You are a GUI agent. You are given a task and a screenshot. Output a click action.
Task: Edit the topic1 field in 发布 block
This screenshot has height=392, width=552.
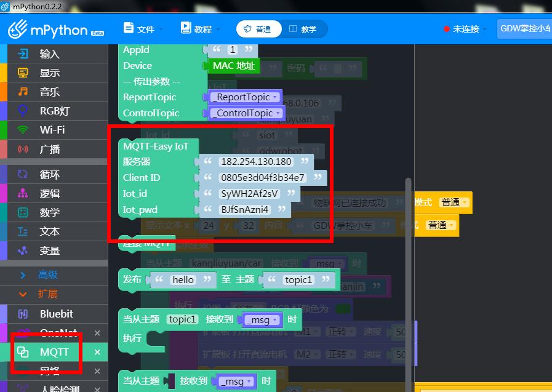pyautogui.click(x=298, y=280)
